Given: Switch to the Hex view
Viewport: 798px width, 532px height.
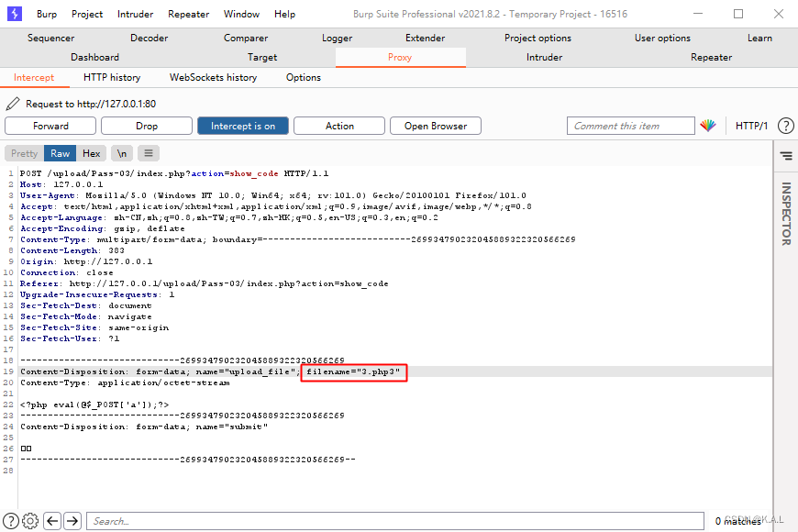Looking at the screenshot, I should pyautogui.click(x=92, y=153).
